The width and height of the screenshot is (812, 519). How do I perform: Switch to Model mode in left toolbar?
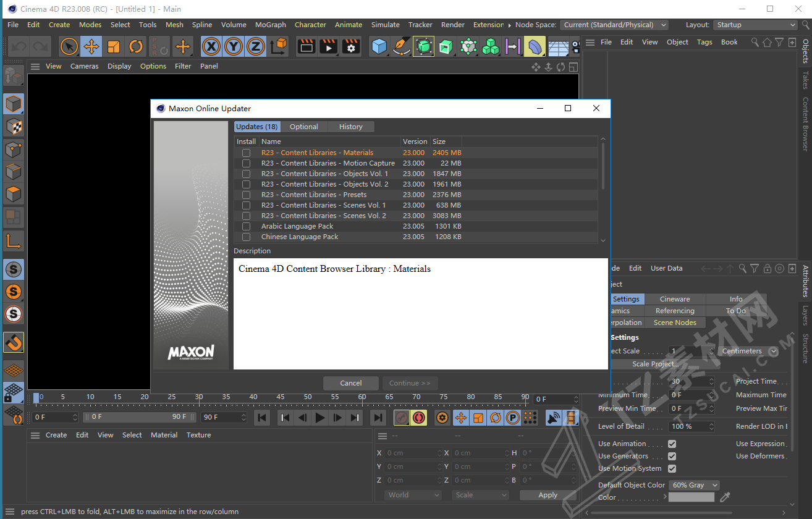[x=14, y=104]
